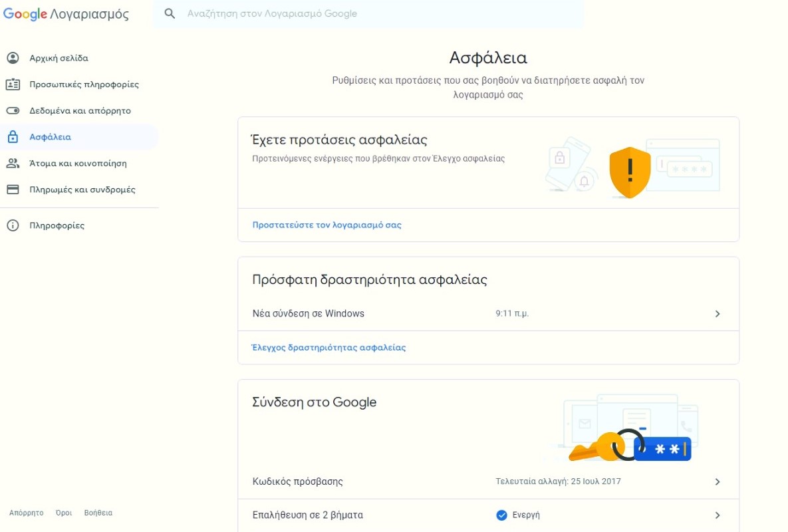
Task: Click the Λογαριασμός header title
Action: 90,14
